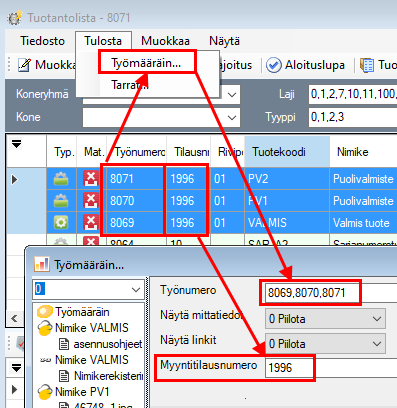This screenshot has height=408, width=397.
Task: Open the dropdown showing 0 in Työmääräin dialog
Action: pyautogui.click(x=89, y=289)
